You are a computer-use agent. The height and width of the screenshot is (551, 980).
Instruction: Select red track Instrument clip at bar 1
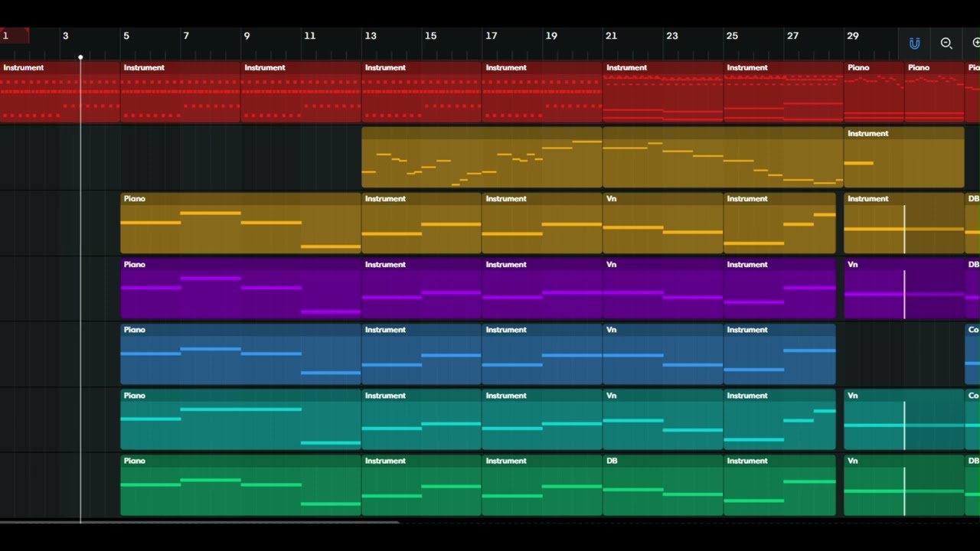pos(60,92)
